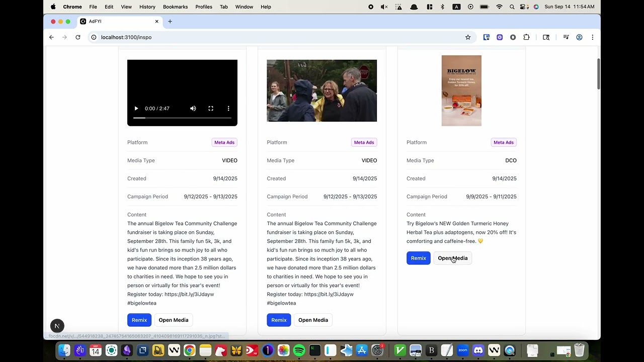Remix the Golden Turmeric Honey DCO ad
The width and height of the screenshot is (644, 362).
[x=419, y=258]
